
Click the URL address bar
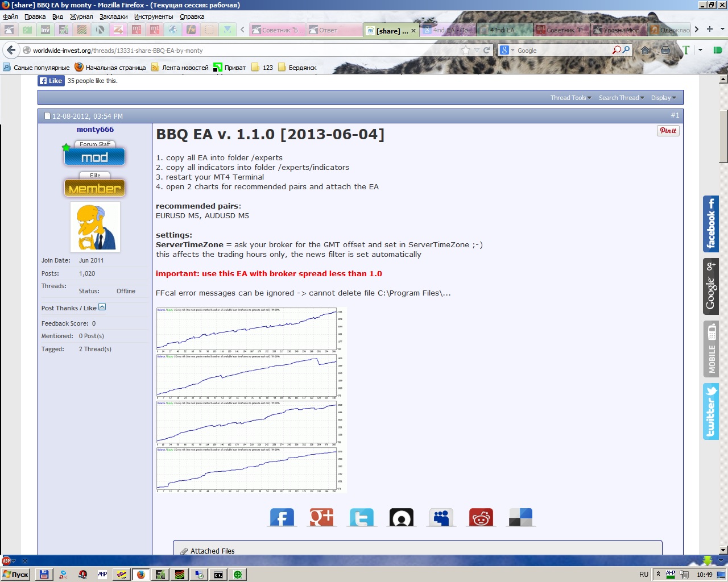(x=245, y=51)
